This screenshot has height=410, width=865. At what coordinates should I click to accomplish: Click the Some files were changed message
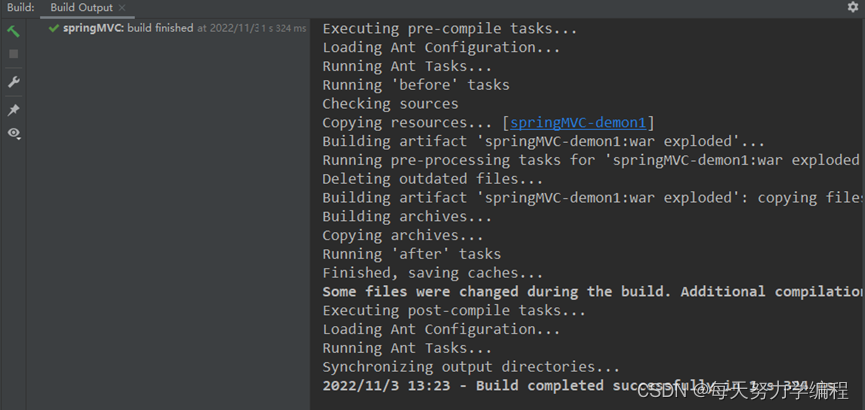point(594,291)
